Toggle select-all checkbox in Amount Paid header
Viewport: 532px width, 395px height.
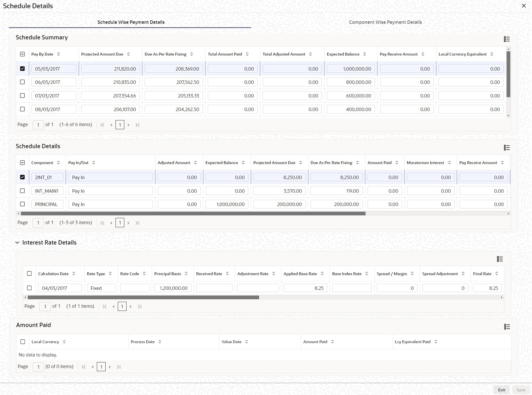23,342
